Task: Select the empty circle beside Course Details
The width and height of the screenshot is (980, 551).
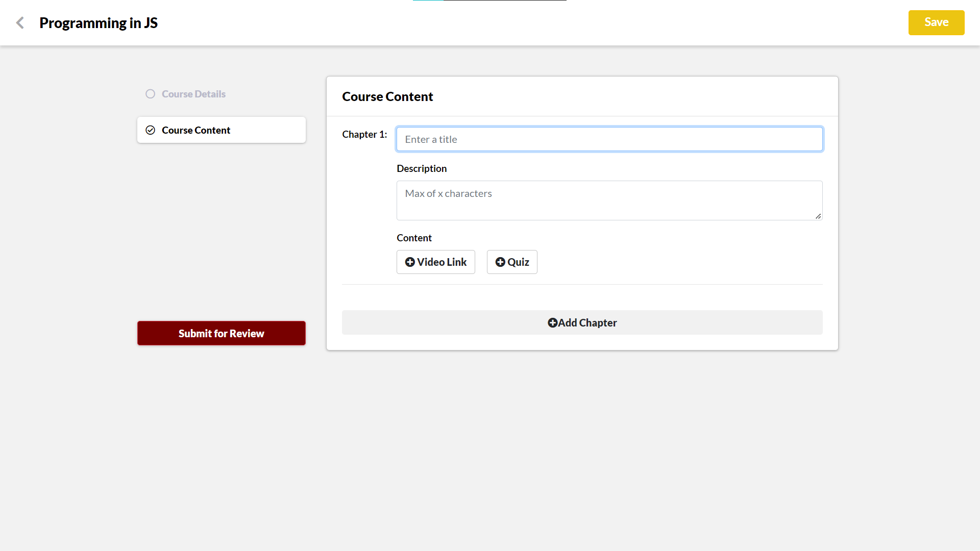Action: [x=150, y=94]
